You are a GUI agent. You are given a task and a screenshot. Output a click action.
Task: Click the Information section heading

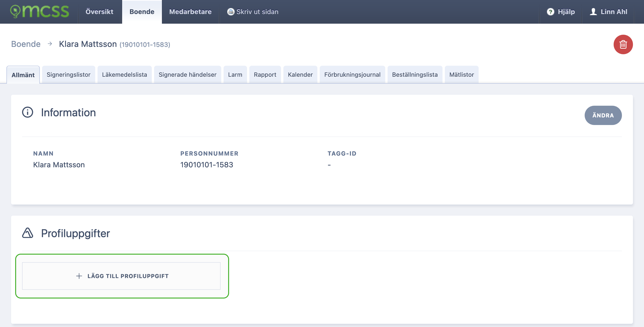(x=69, y=112)
